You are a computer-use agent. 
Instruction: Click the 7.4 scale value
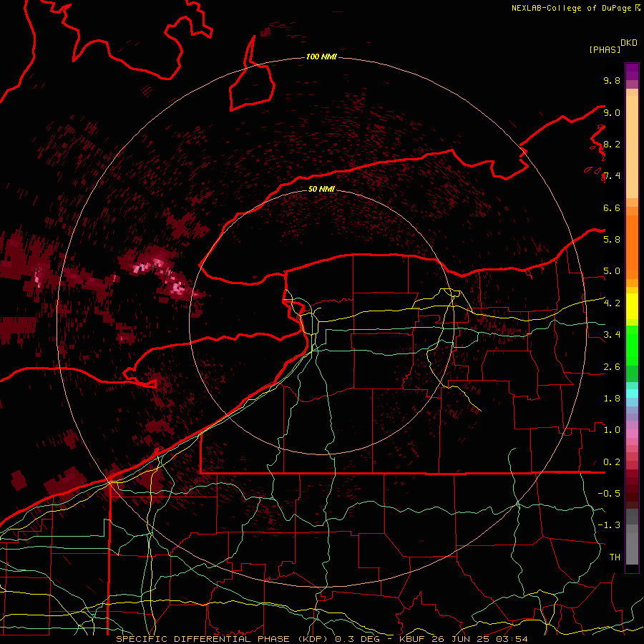tap(612, 176)
